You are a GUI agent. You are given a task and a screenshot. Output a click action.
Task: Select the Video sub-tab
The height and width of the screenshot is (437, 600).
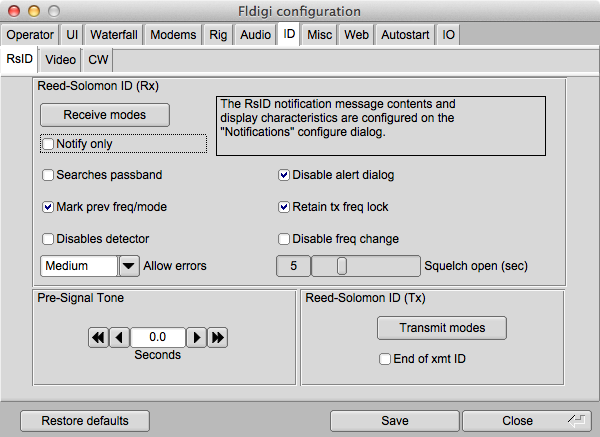tap(60, 60)
